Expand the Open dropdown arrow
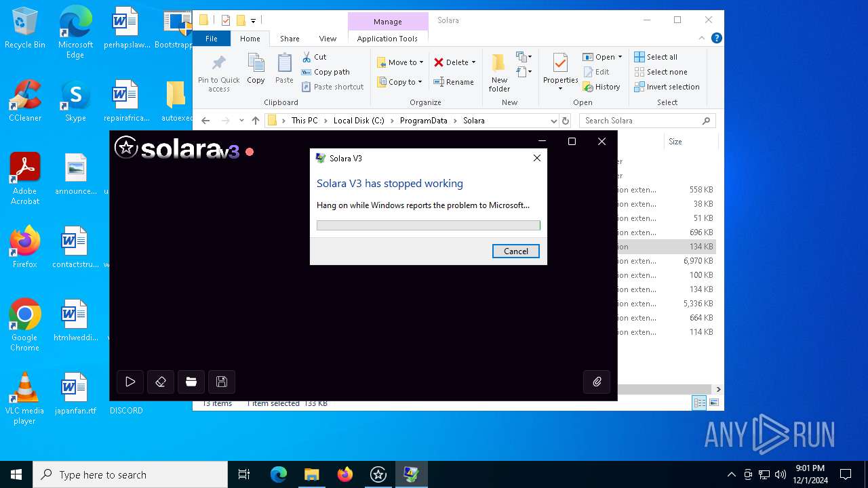Image resolution: width=868 pixels, height=488 pixels. click(620, 57)
